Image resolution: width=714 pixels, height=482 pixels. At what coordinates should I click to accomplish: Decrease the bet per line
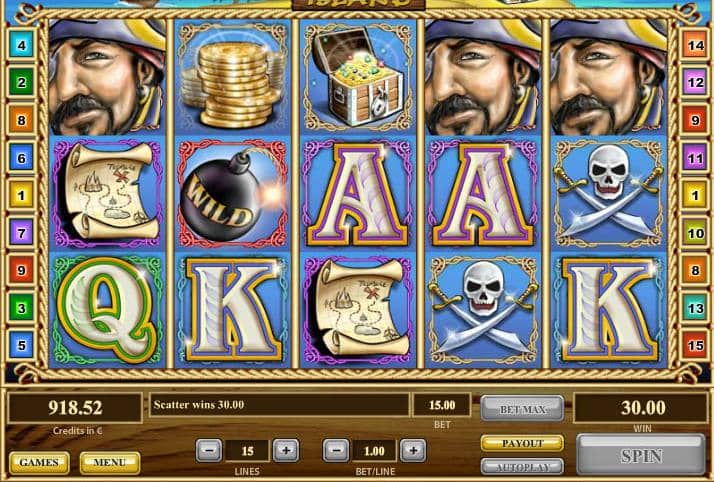click(336, 451)
